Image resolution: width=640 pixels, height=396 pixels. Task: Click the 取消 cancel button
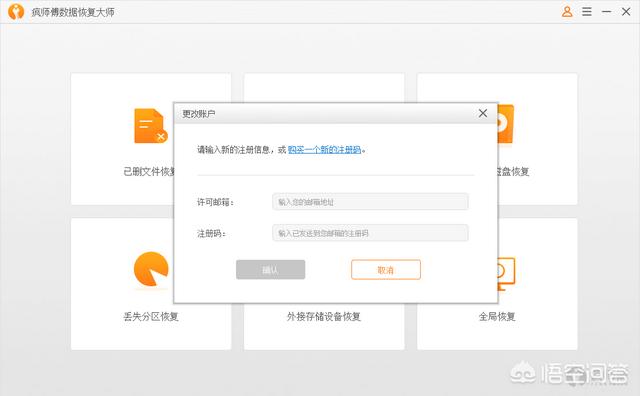pos(386,270)
